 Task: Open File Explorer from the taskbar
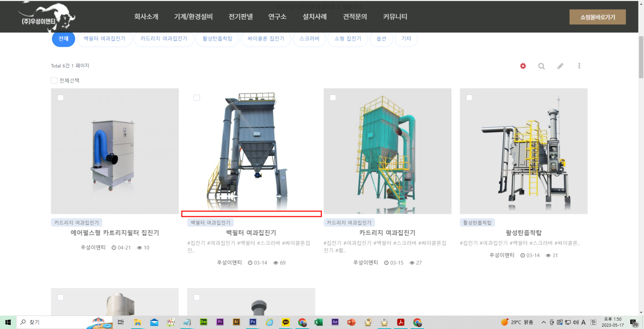pyautogui.click(x=138, y=322)
